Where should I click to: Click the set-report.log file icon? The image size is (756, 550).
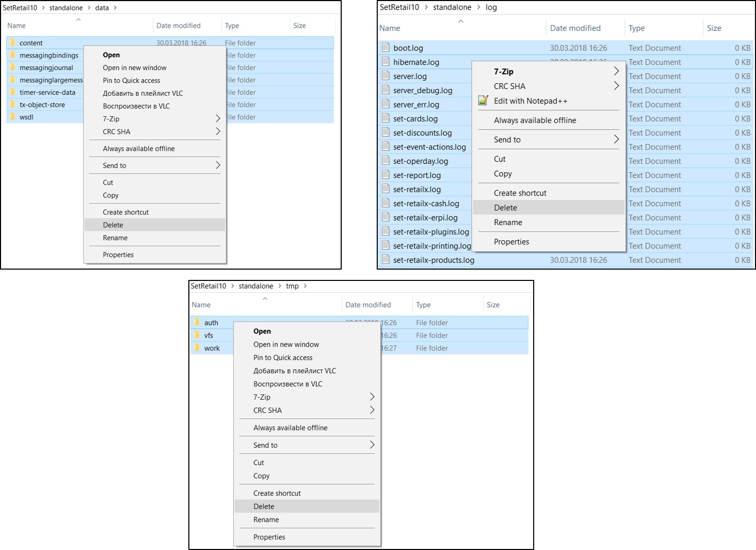pos(385,175)
